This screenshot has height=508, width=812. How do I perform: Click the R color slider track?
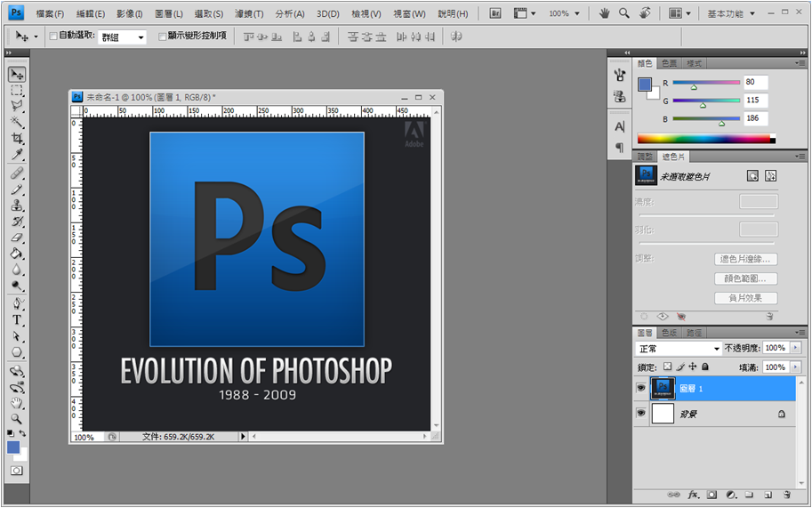[705, 82]
